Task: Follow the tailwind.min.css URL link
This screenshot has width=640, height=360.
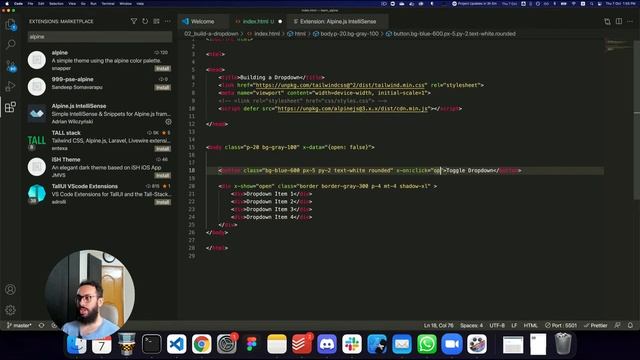Action: (340, 85)
